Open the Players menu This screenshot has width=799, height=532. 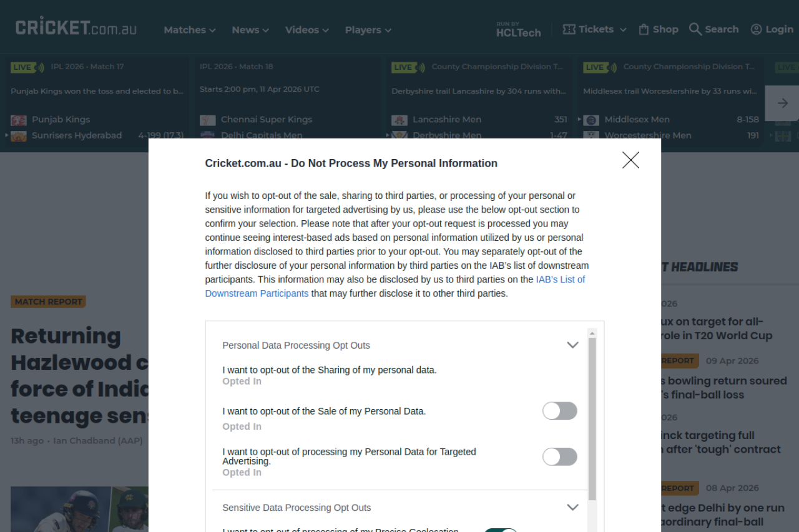(x=368, y=30)
